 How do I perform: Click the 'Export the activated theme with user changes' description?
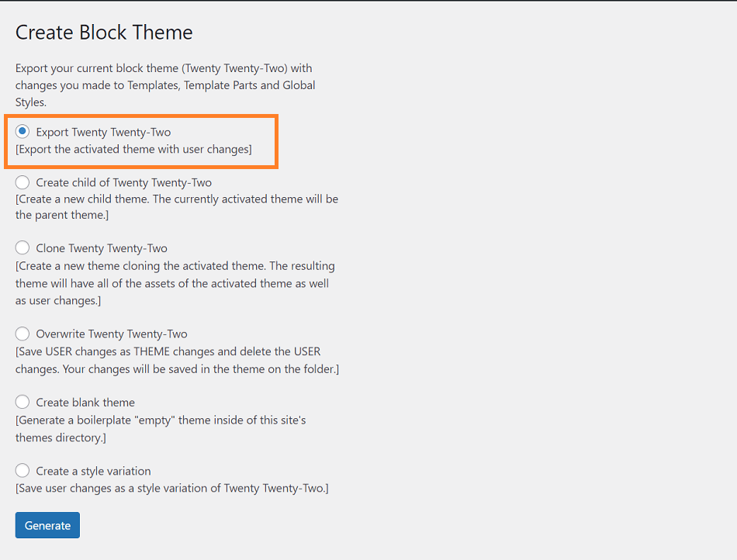pyautogui.click(x=133, y=150)
